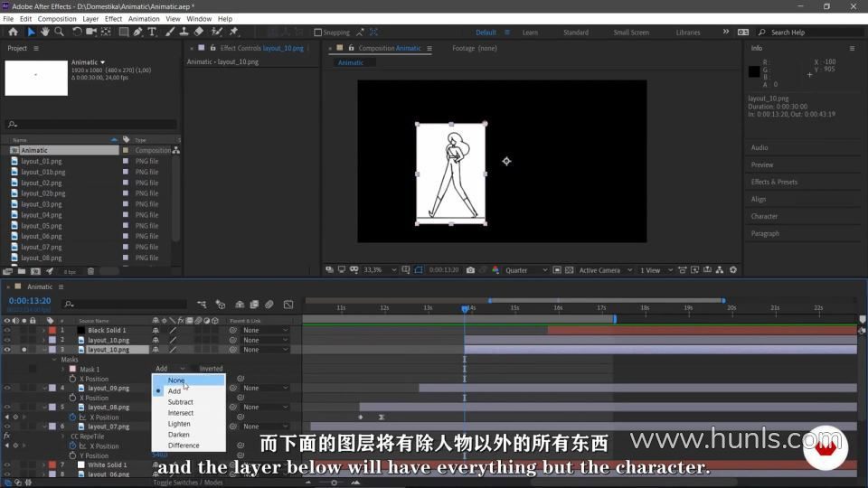
Task: Open the File menu
Action: 8,19
